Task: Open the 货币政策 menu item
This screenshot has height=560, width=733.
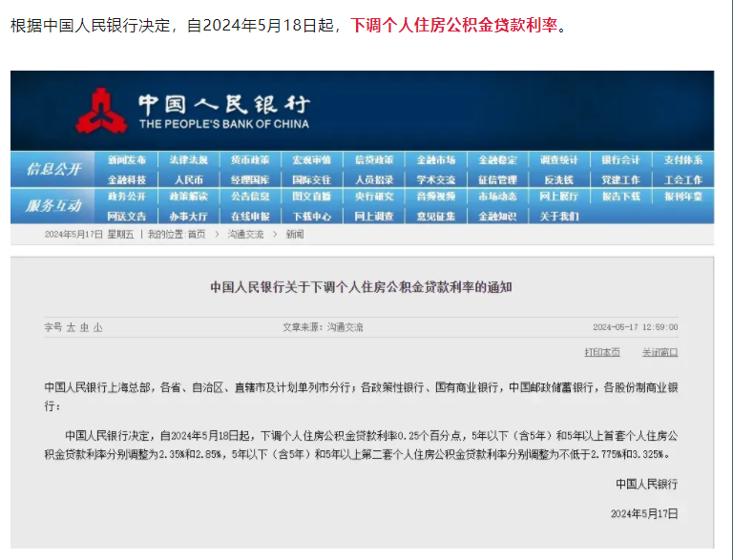Action: (250, 160)
